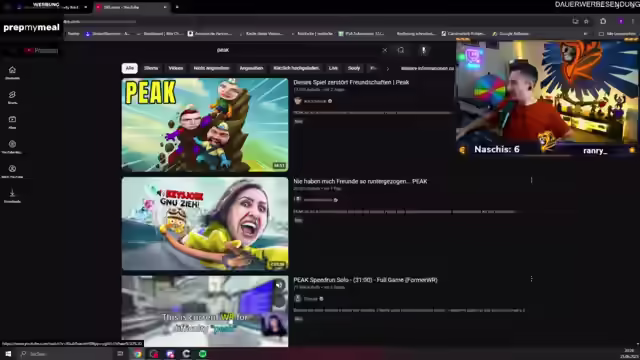Open the title Nie haben mich Freunde so runtergezogen
Viewport: 640px width, 360px height.
pos(360,181)
